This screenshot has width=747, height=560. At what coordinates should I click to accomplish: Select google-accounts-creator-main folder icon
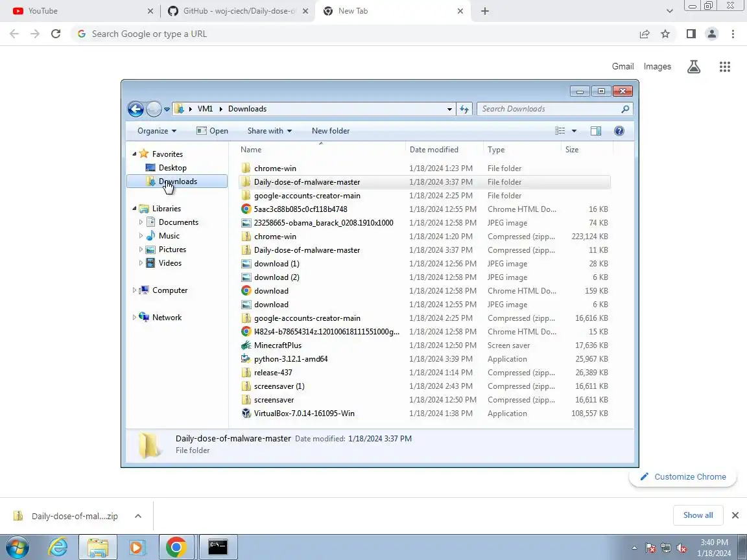click(x=246, y=196)
